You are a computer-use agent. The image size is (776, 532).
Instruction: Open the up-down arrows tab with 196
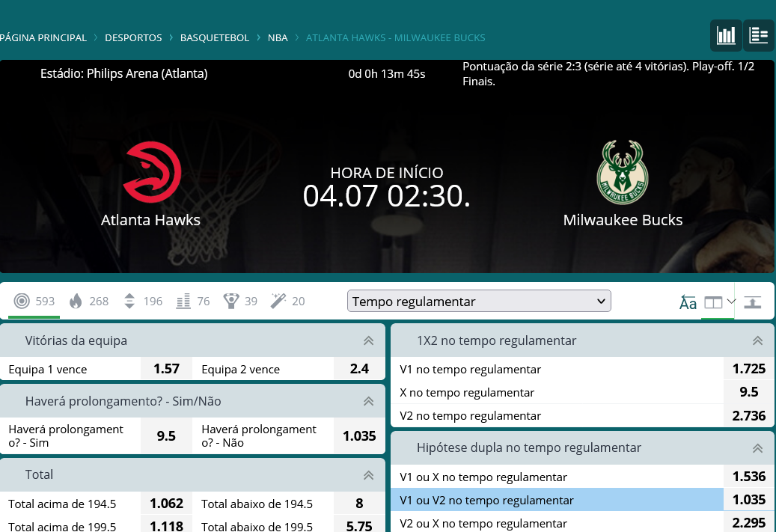tap(143, 301)
